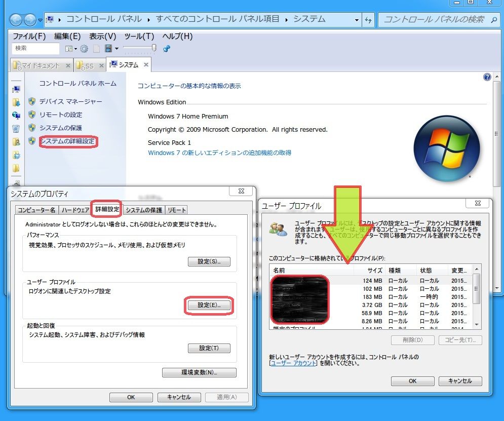504x421 pixels.
Task: Select the profile row with 3.72 GB size
Action: [x=371, y=305]
